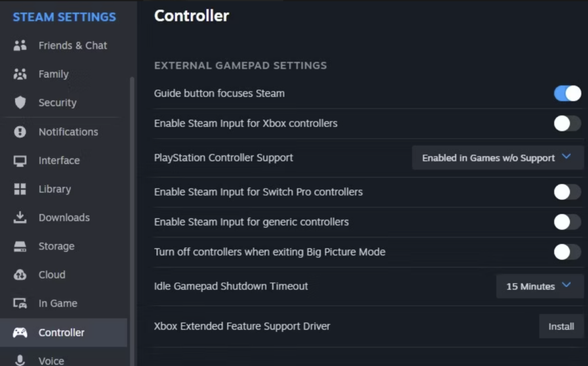Click the Storage drive icon
Image resolution: width=588 pixels, height=366 pixels.
(20, 246)
